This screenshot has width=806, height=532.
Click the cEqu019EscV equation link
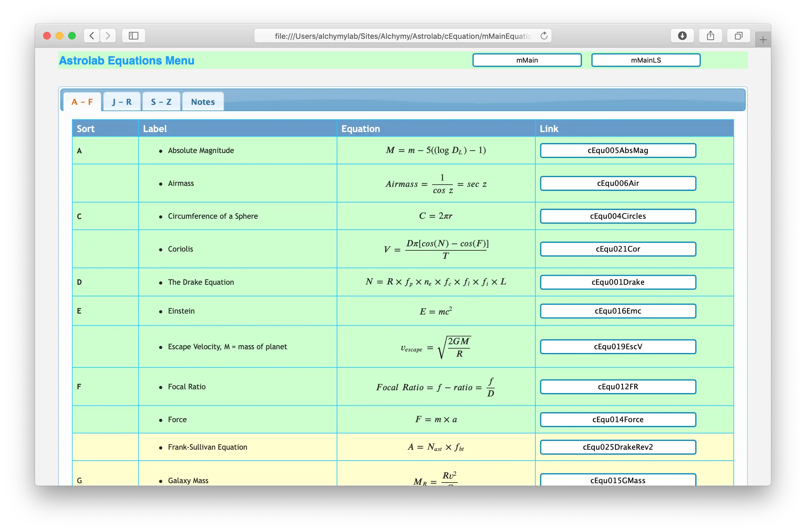[x=618, y=346]
